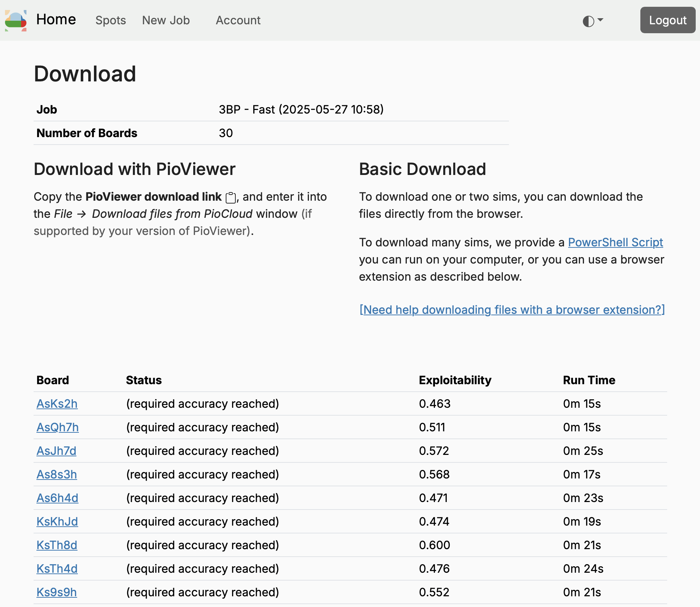Download the As6h4d board file
This screenshot has width=700, height=607.
[57, 498]
